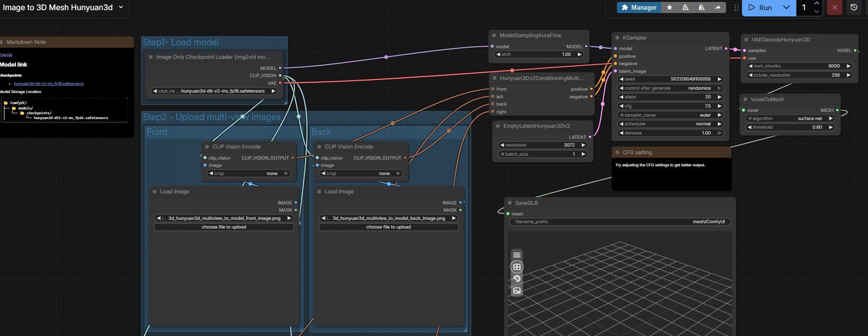Viewport: 868px width, 336px height.
Task: Click the broom icon next to the star
Action: click(686, 7)
